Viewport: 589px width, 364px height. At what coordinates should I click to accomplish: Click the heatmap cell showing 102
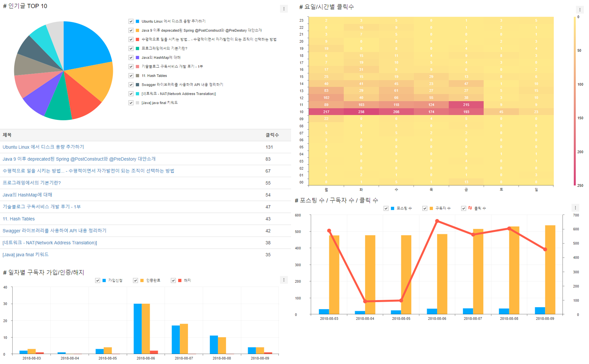click(326, 98)
